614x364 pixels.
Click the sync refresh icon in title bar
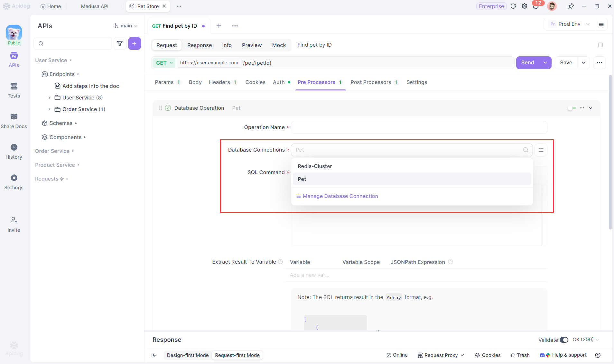point(513,6)
